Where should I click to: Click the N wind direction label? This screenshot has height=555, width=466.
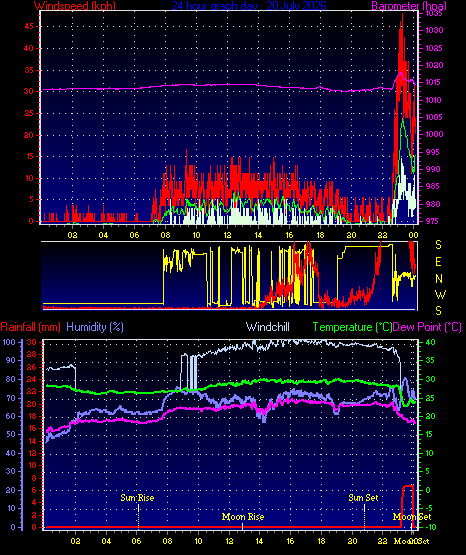click(x=439, y=279)
